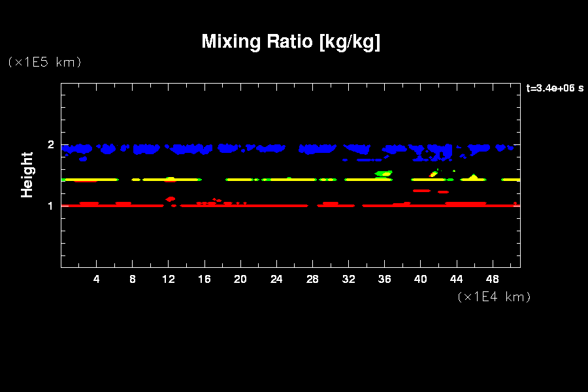The width and height of the screenshot is (588, 392).
Task: Click the (×1E4 km) unit label
Action: pyautogui.click(x=494, y=297)
